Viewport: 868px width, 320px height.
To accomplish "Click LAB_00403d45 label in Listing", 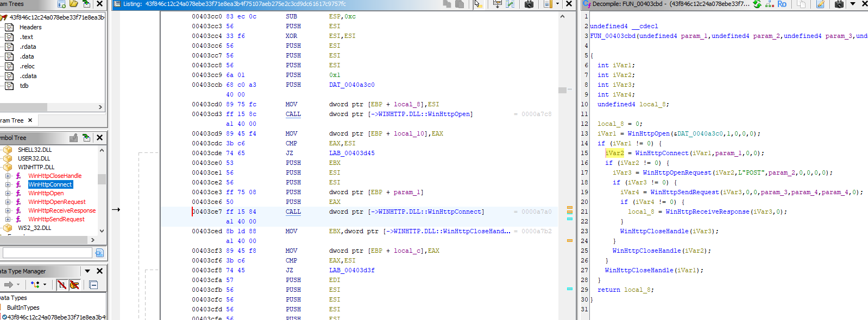I will pos(352,153).
